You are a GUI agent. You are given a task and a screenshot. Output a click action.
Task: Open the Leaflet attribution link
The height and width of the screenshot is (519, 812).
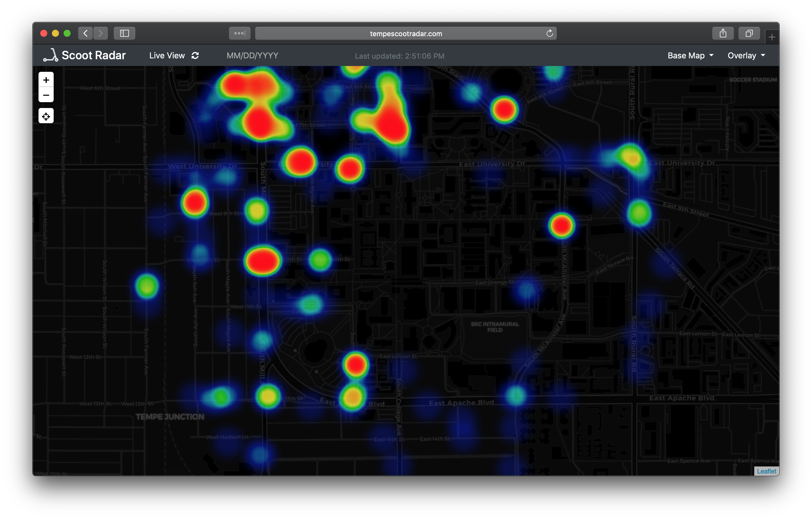[766, 471]
